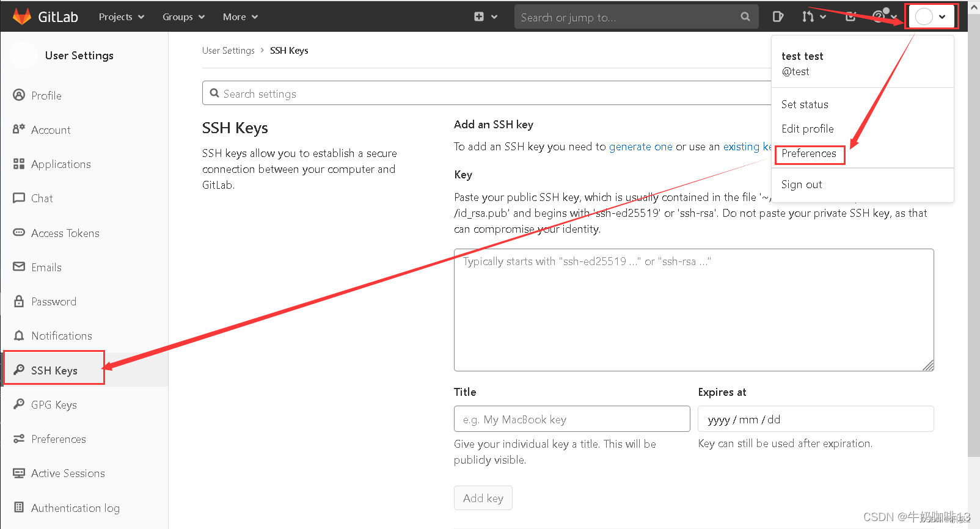This screenshot has width=980, height=529.
Task: Click the search settings magnifier icon
Action: point(214,93)
